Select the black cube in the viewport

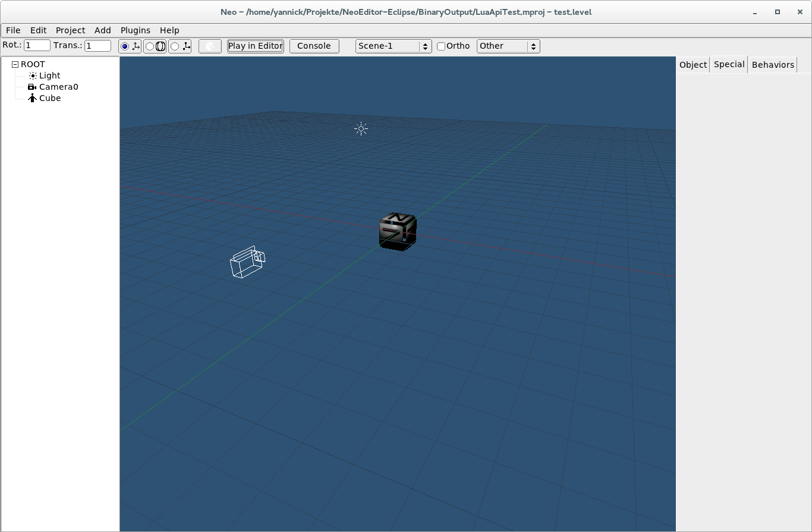pos(398,231)
